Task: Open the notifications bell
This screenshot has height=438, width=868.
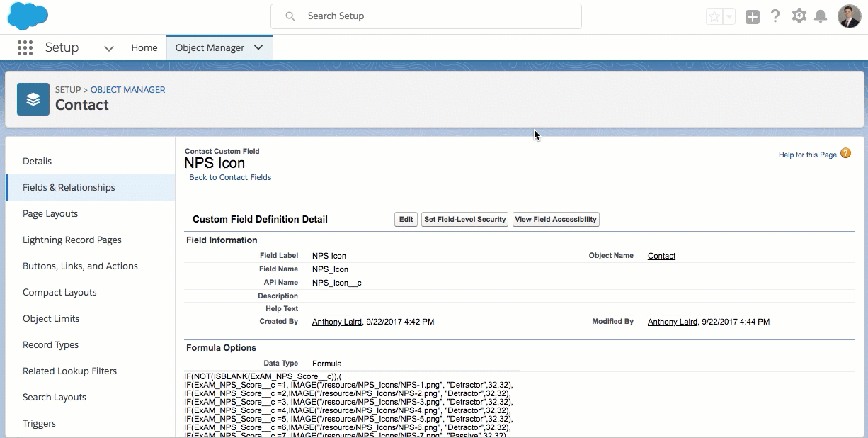Action: 821,16
